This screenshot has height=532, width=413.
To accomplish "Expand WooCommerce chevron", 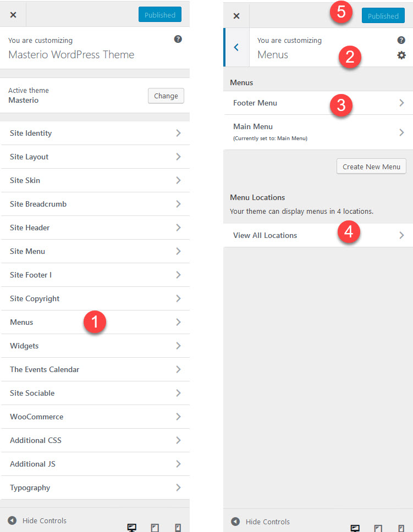I will pyautogui.click(x=178, y=417).
